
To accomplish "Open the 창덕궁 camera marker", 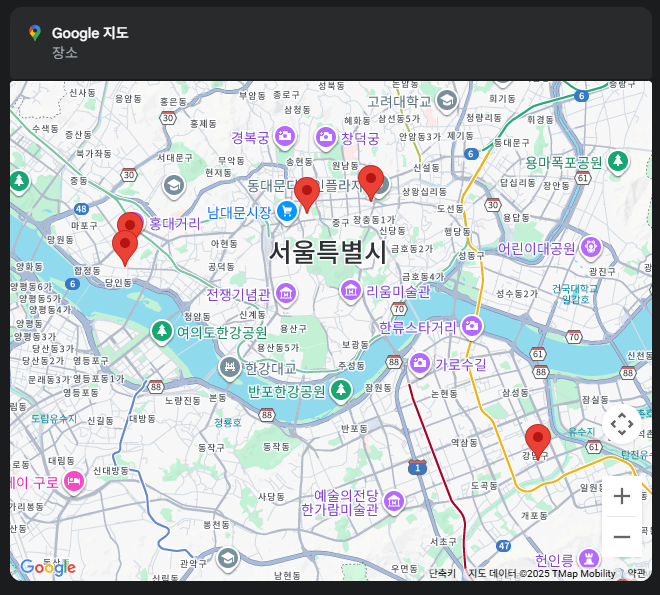I will 325,137.
